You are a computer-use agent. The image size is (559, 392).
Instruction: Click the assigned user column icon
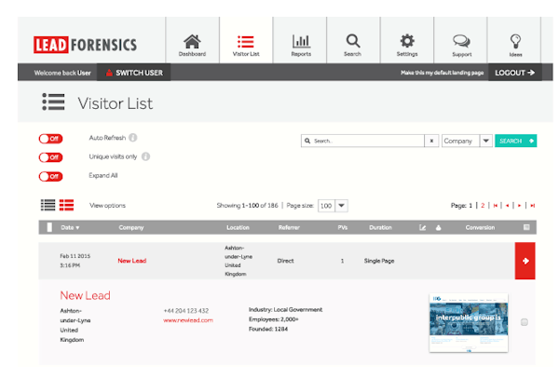[439, 227]
